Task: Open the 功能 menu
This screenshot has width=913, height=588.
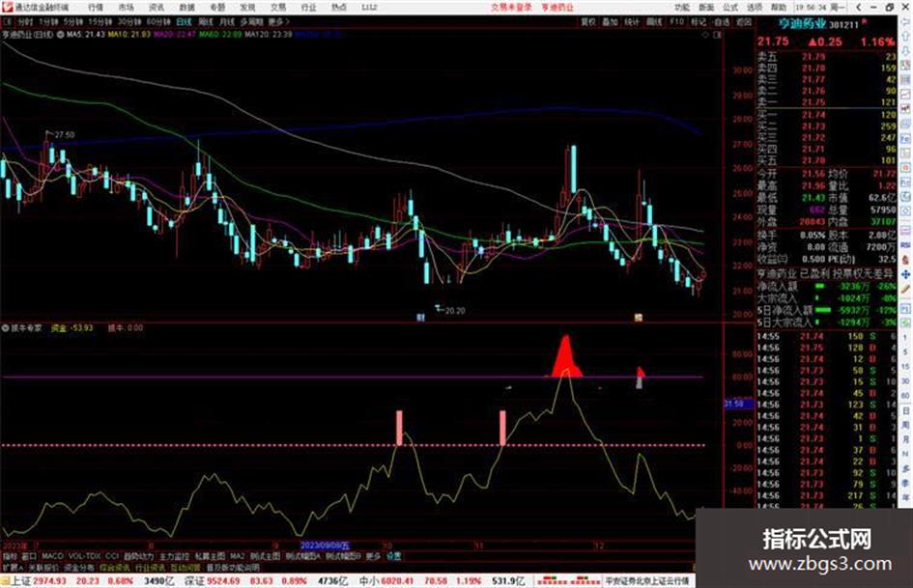Action: pyautogui.click(x=682, y=8)
